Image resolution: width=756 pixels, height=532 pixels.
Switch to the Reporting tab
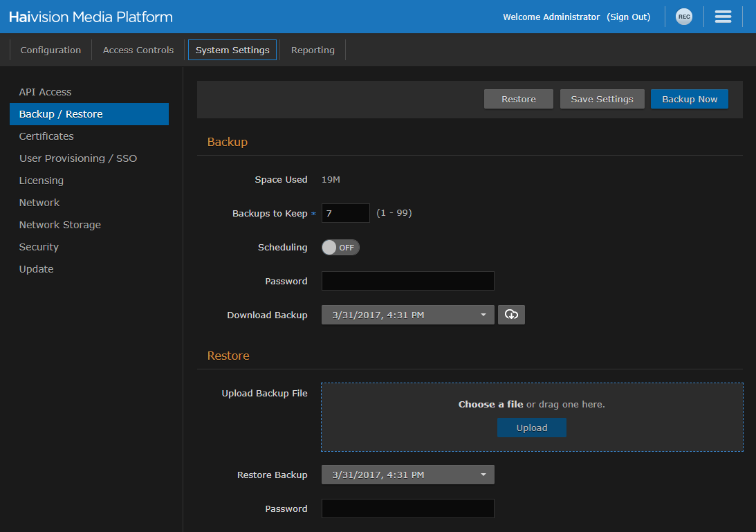click(x=312, y=49)
